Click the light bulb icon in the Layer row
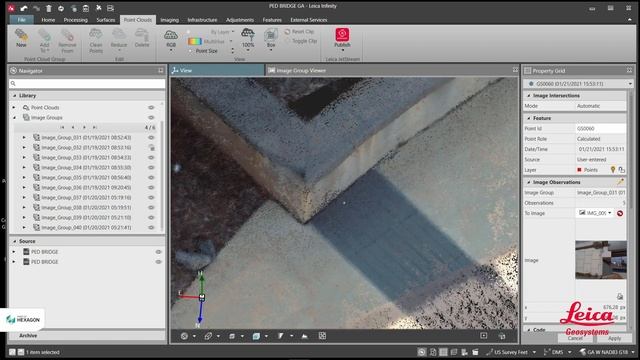640x360 pixels. [613, 169]
